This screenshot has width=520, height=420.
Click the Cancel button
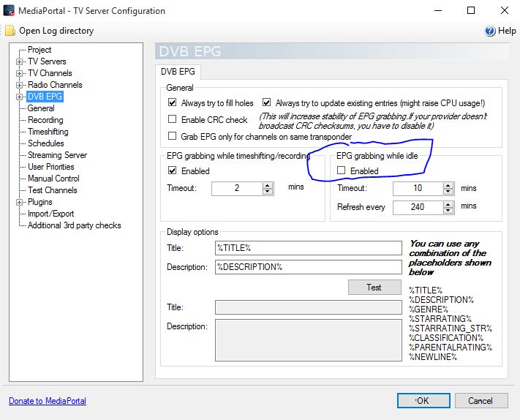point(481,401)
